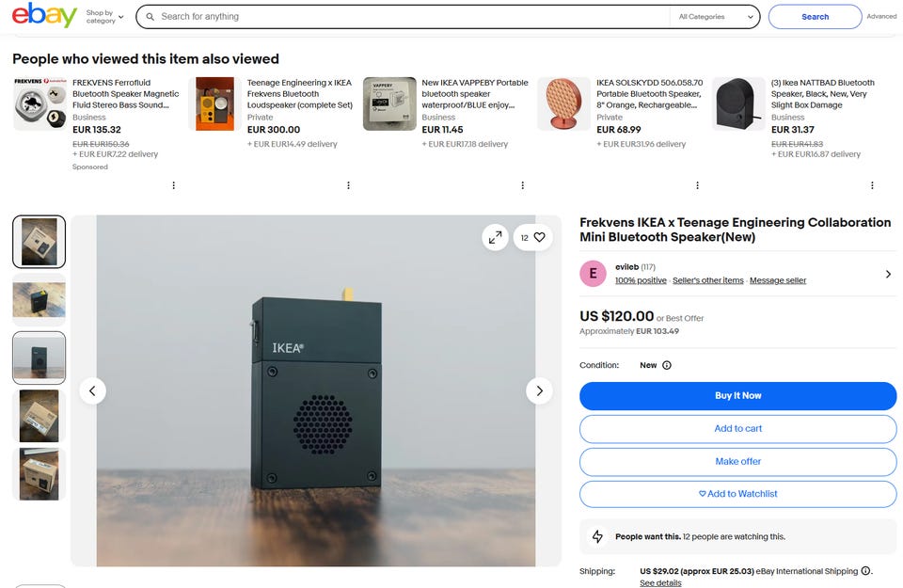Click the Add to cart button
The height and width of the screenshot is (588, 903).
tap(738, 428)
